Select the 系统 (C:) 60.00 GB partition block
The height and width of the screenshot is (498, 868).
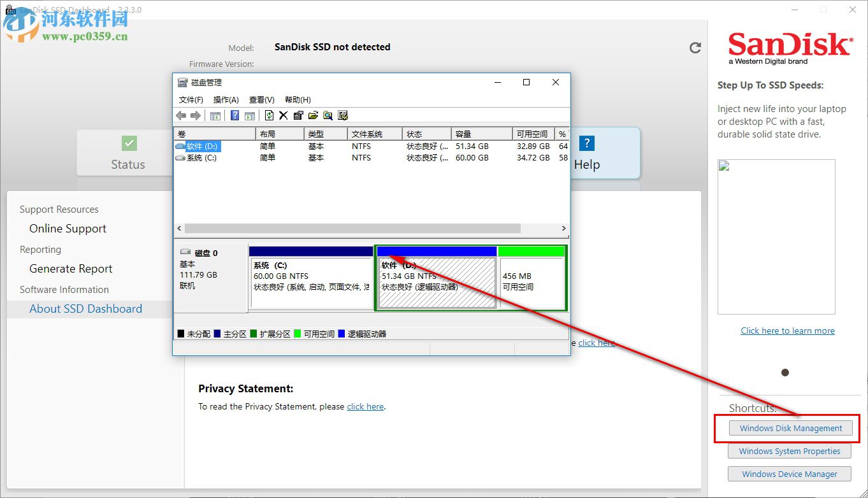click(311, 278)
